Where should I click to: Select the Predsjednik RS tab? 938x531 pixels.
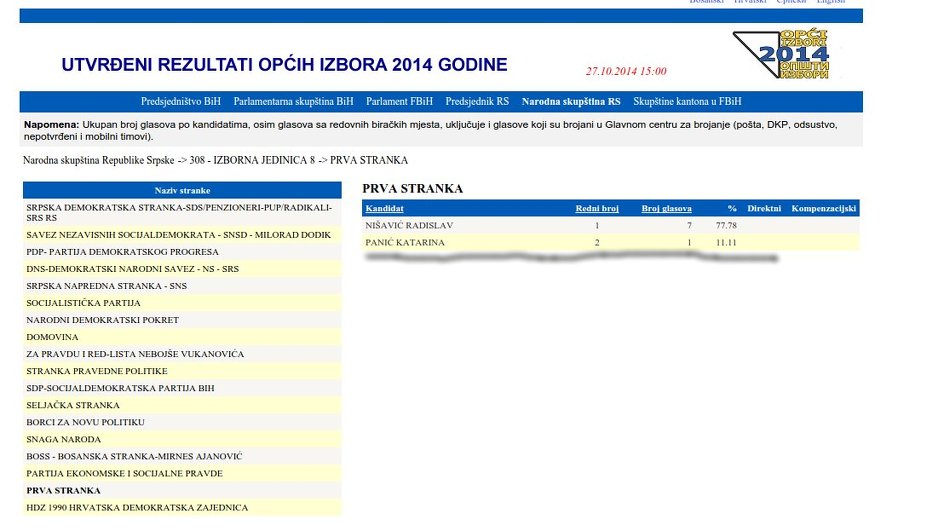pos(477,102)
